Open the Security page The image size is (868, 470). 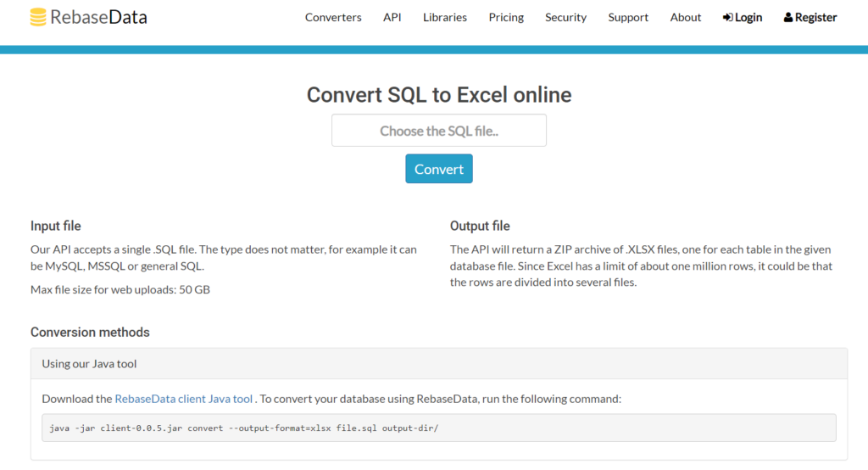tap(565, 17)
